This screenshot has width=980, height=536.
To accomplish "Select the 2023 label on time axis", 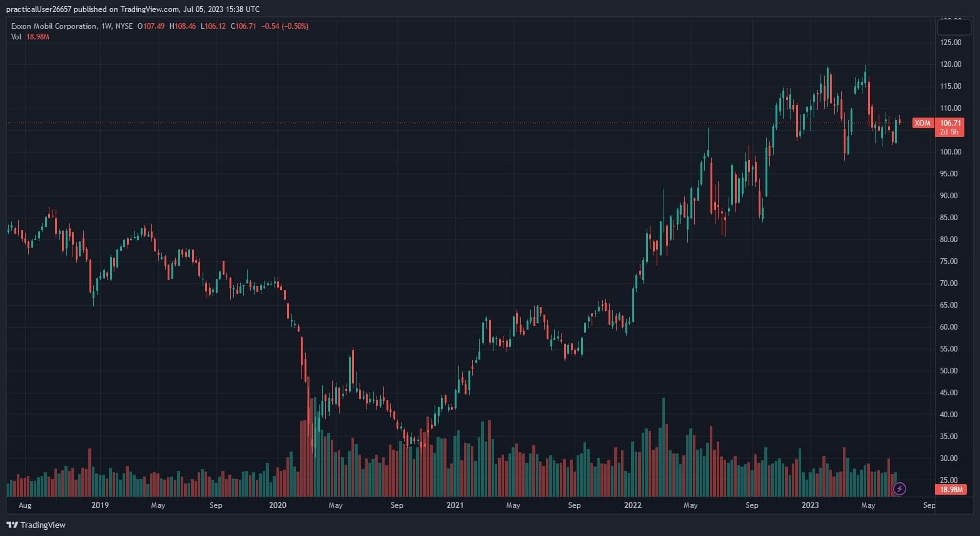I will (x=810, y=505).
